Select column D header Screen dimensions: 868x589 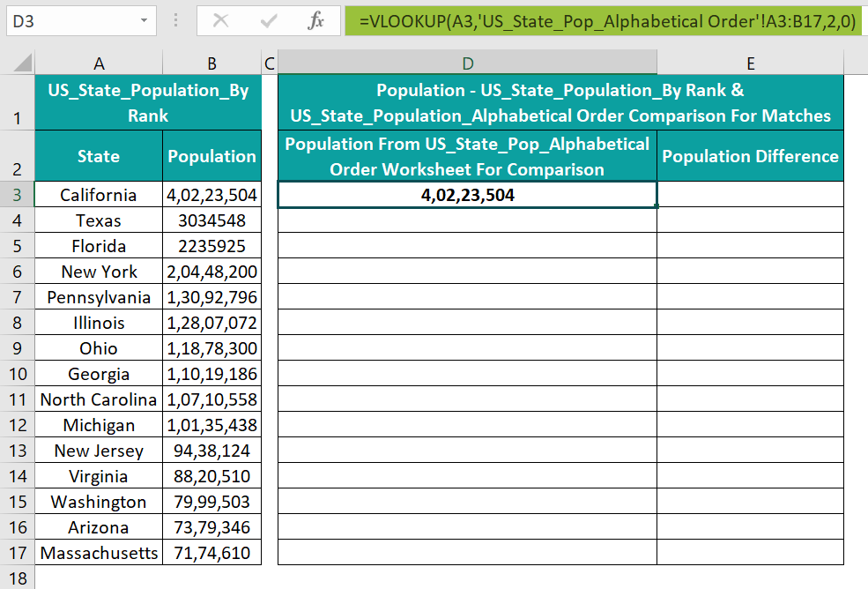468,63
